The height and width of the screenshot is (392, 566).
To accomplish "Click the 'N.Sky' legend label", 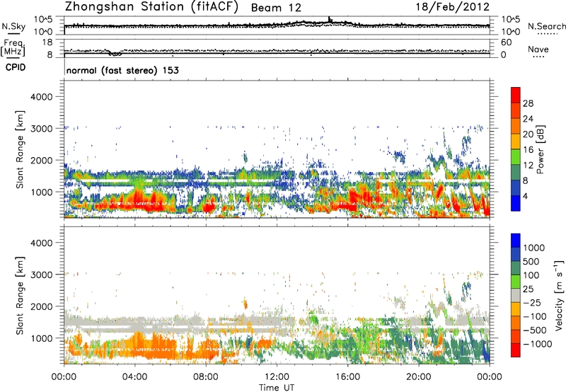I will point(13,26).
